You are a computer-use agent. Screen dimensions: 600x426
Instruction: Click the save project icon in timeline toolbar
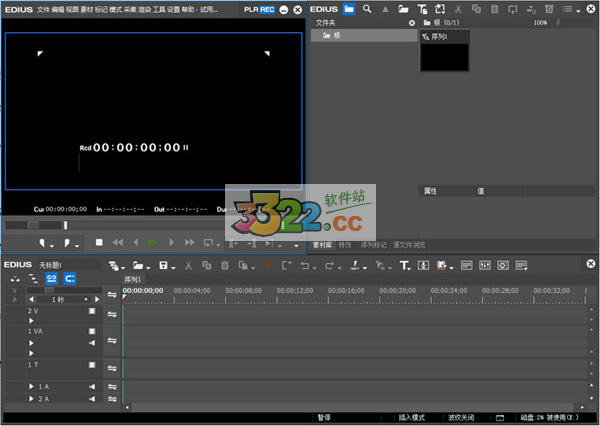point(162,265)
